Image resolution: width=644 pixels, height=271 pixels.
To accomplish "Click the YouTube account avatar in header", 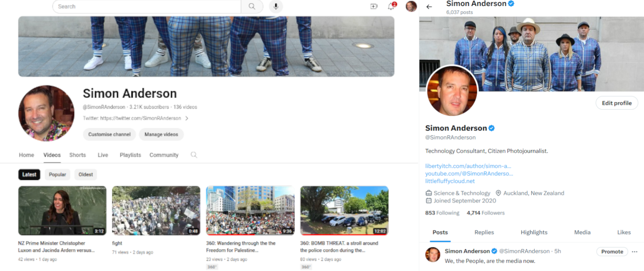I will 411,6.
